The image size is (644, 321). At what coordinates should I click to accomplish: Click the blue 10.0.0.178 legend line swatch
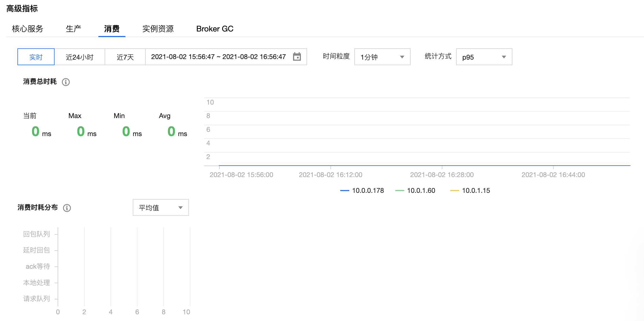pos(344,191)
